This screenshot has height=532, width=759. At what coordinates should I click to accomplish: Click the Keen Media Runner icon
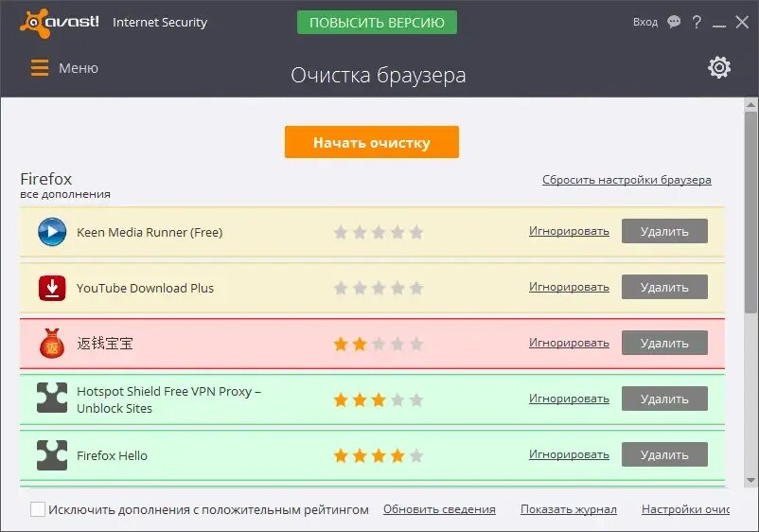click(52, 232)
